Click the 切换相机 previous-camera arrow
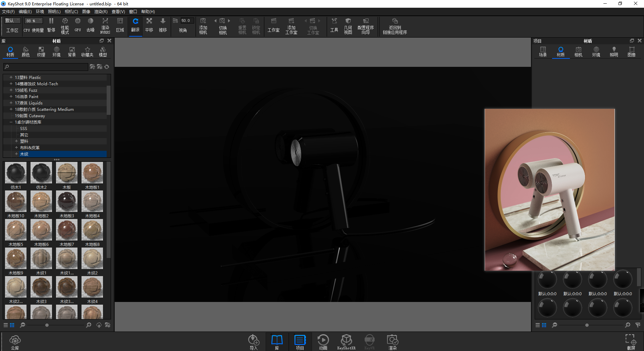644x351 pixels. pyautogui.click(x=215, y=21)
